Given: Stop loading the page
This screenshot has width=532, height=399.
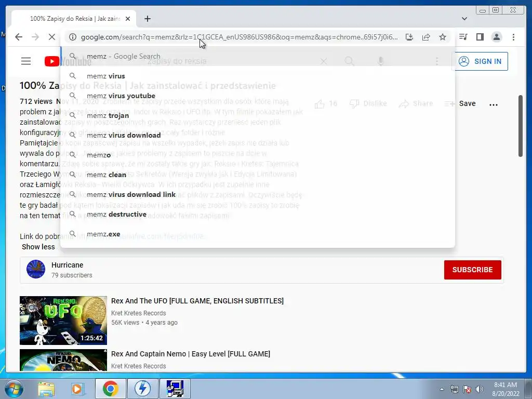Looking at the screenshot, I should pos(51,37).
